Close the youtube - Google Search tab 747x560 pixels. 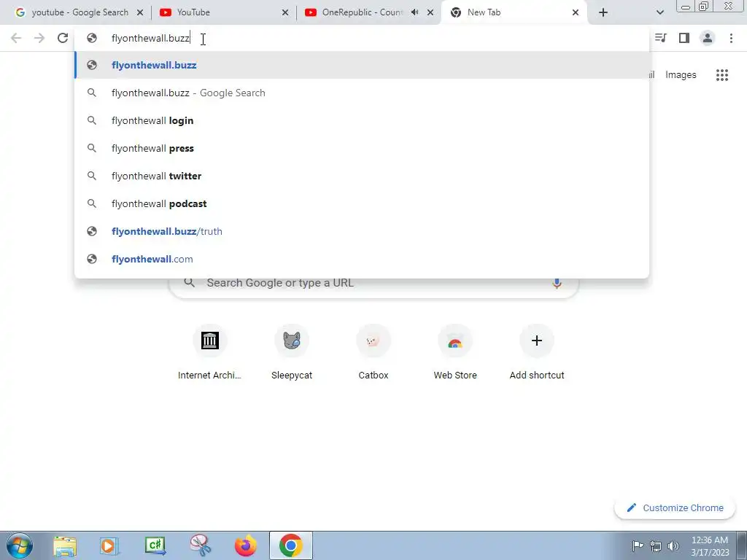point(140,12)
